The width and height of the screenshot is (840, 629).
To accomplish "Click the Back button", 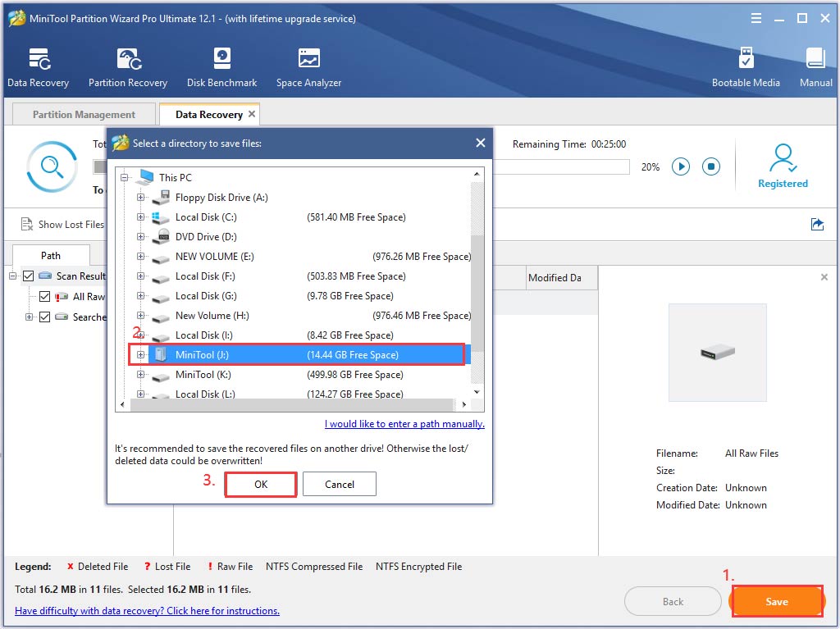I will point(673,601).
